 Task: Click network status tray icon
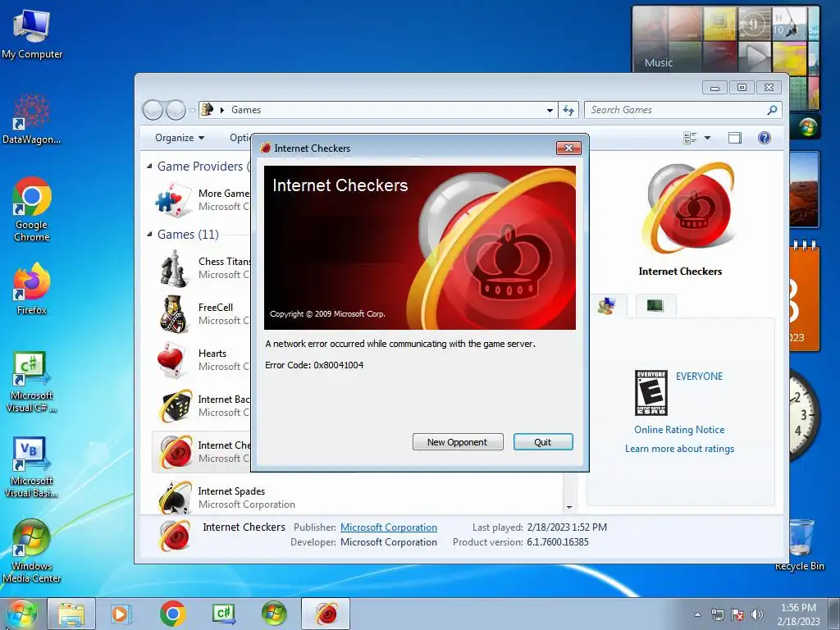point(717,614)
